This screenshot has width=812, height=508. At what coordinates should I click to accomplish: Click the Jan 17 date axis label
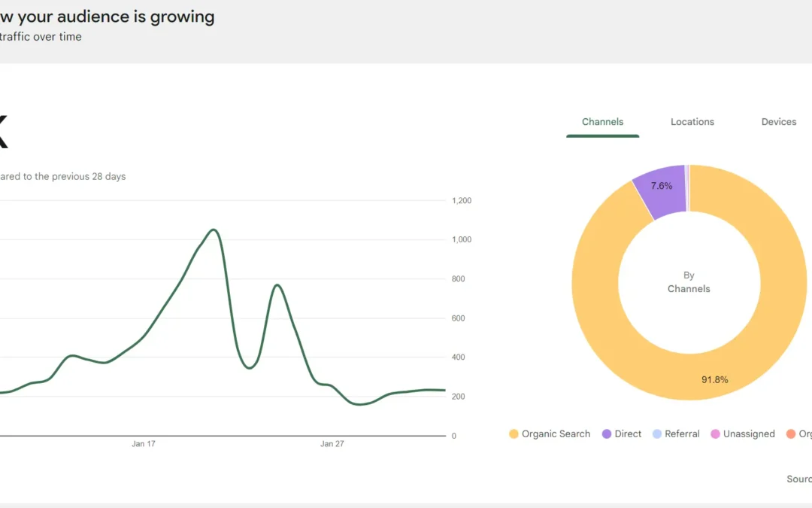[x=143, y=444]
